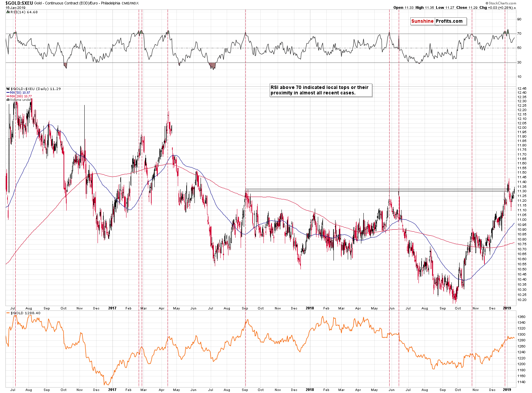
Task: Click the MA(50) 10.97 legend entry
Action: (x=20, y=92)
